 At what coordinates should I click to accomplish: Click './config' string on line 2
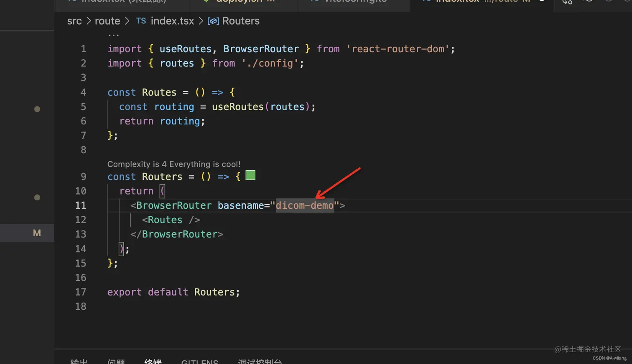pos(270,63)
